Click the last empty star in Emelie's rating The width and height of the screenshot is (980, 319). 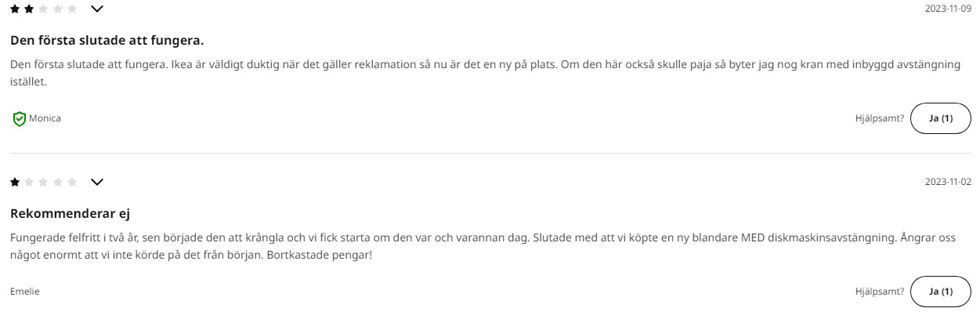click(72, 182)
